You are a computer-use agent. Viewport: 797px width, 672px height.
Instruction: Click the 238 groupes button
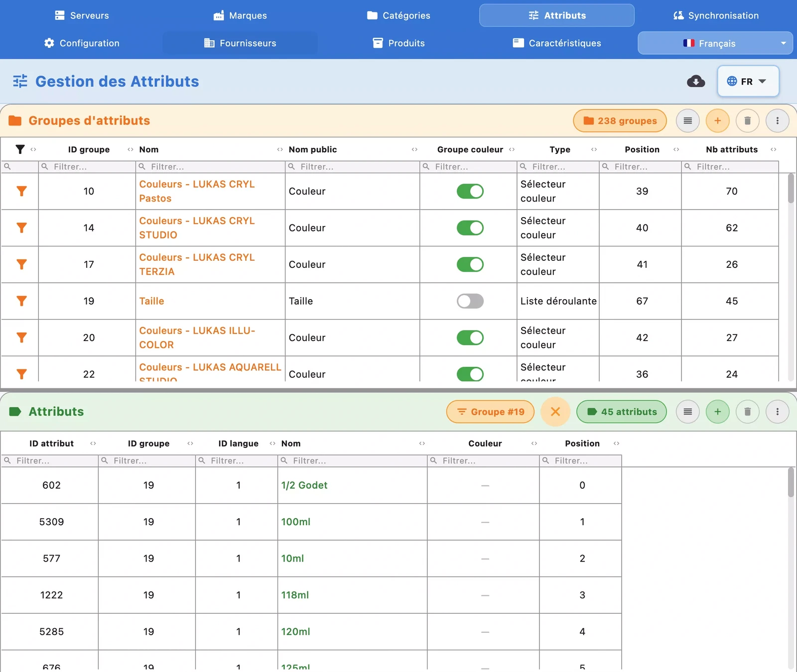[x=620, y=120]
